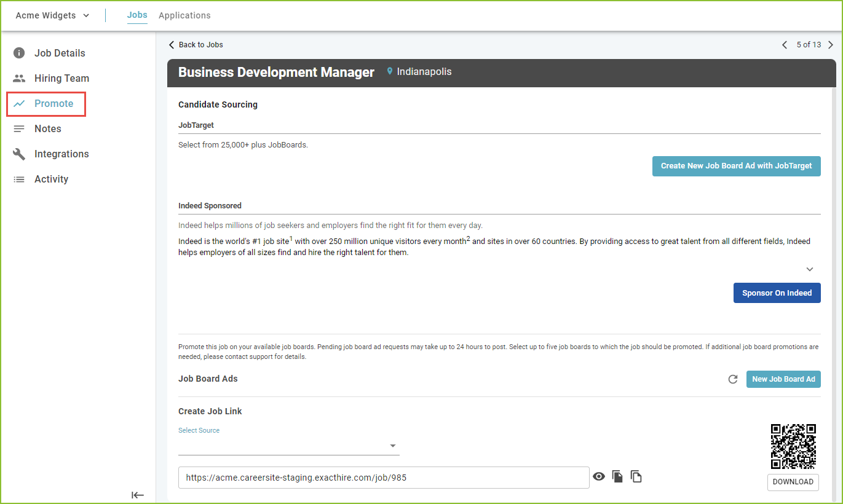Switch to the Jobs tab
Image resolution: width=843 pixels, height=504 pixels.
tap(137, 15)
